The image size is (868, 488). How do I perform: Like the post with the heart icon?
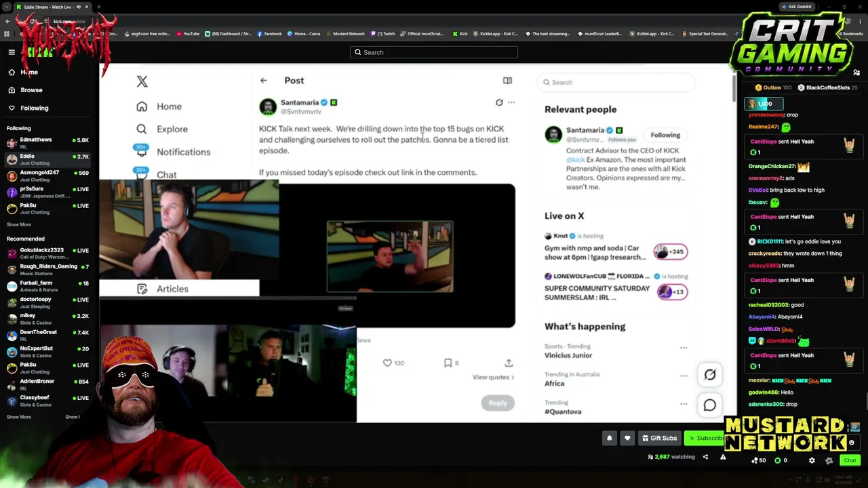tap(387, 363)
